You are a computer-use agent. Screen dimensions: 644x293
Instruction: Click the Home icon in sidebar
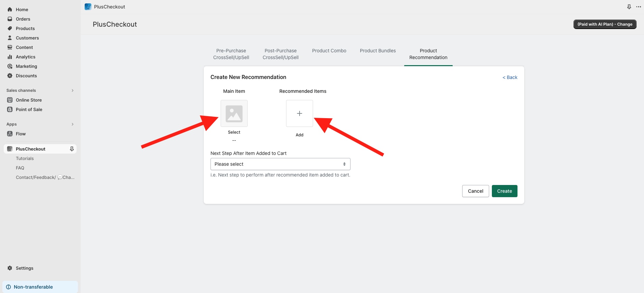tap(10, 9)
